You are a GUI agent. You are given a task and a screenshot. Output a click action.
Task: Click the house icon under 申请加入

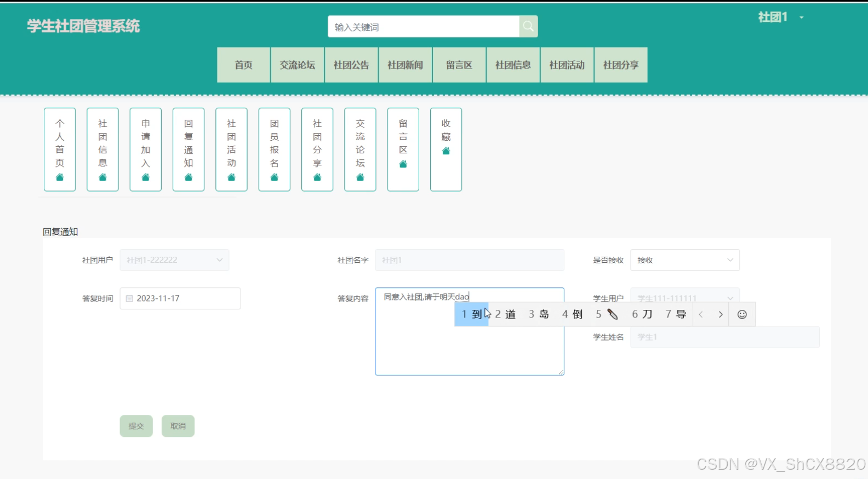coord(146,177)
